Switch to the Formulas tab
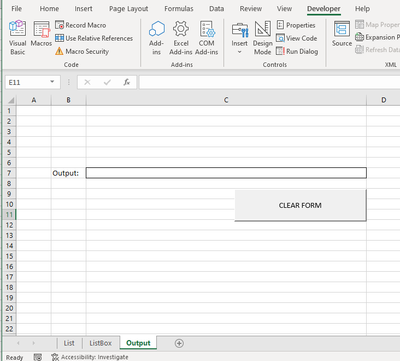400x361 pixels. tap(179, 9)
